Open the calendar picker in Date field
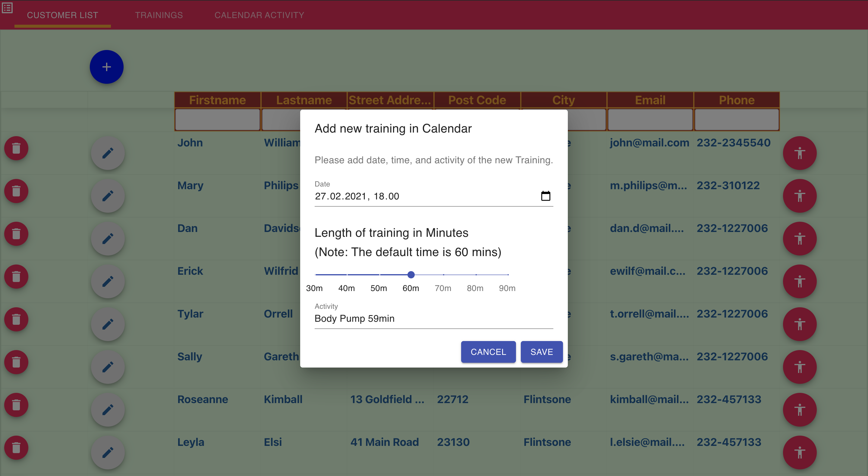Image resolution: width=868 pixels, height=476 pixels. pos(545,196)
